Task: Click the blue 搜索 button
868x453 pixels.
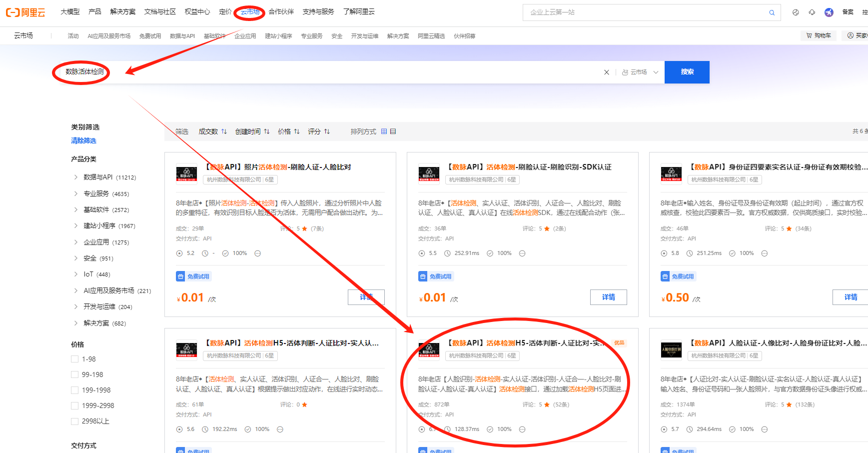Action: click(x=687, y=72)
